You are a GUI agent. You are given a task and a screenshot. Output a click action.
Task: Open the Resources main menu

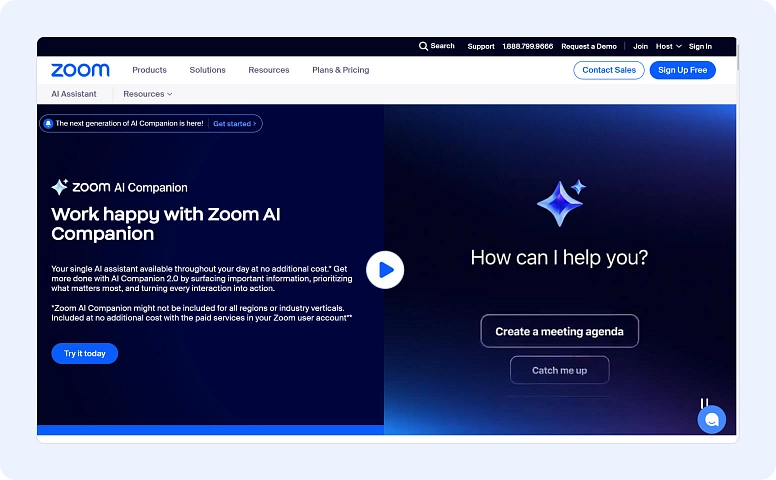(269, 70)
